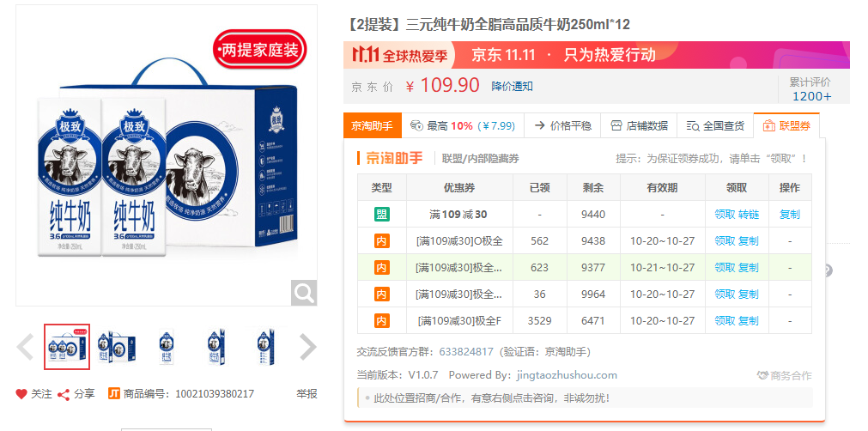Click 转链 in the 盟 coupon row
868x431 pixels.
coord(749,214)
